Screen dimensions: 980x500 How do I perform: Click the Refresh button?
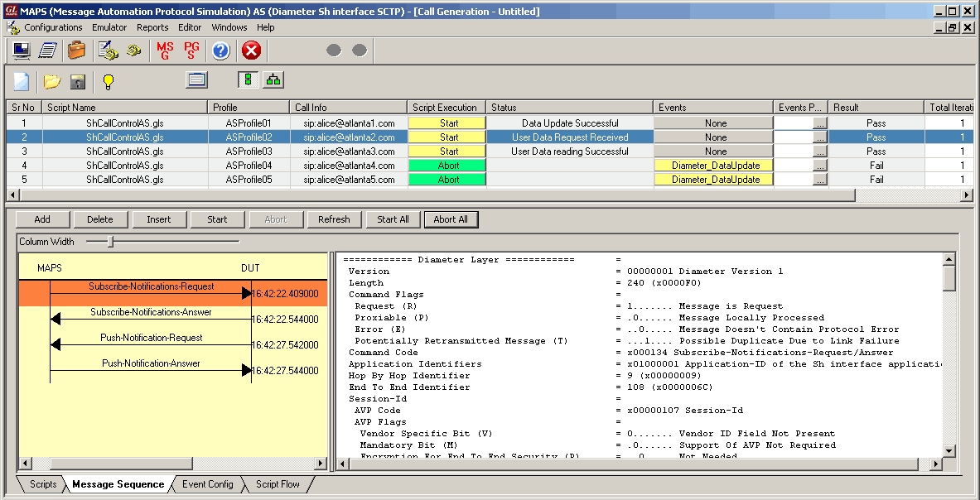tap(334, 219)
